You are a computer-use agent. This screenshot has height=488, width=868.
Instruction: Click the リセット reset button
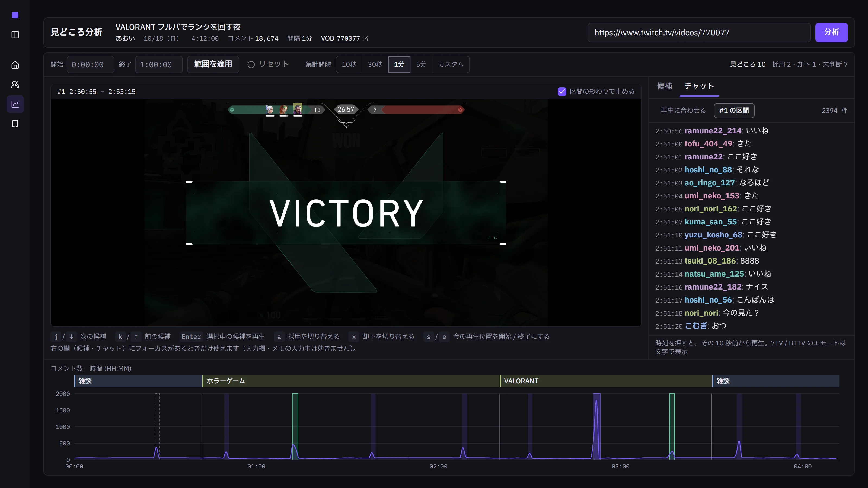point(268,64)
